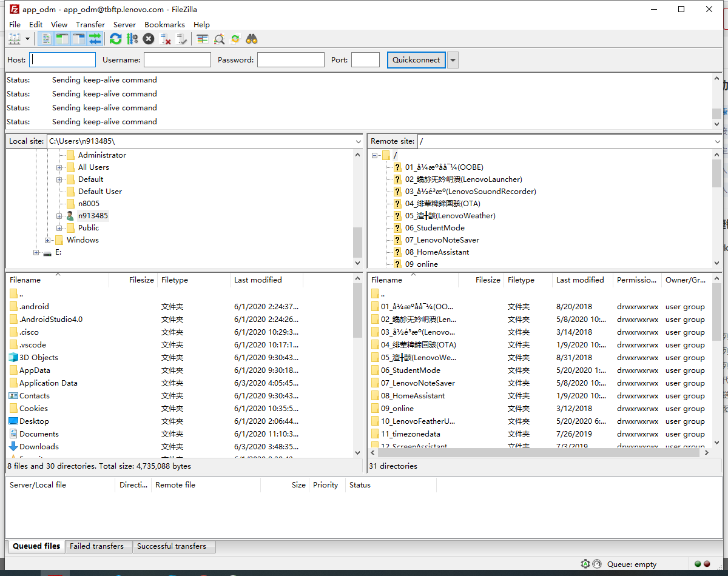The width and height of the screenshot is (728, 576).
Task: Focus the Host input field
Action: point(63,60)
